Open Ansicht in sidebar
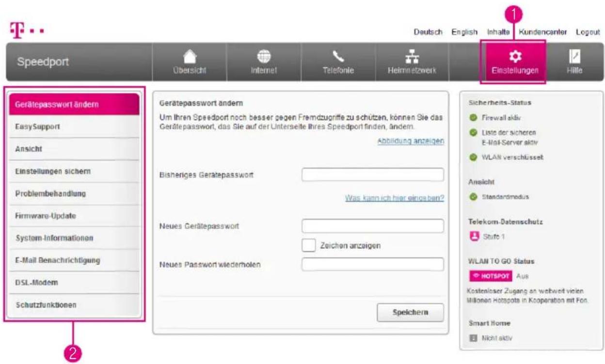The image size is (605, 364). pyautogui.click(x=75, y=149)
